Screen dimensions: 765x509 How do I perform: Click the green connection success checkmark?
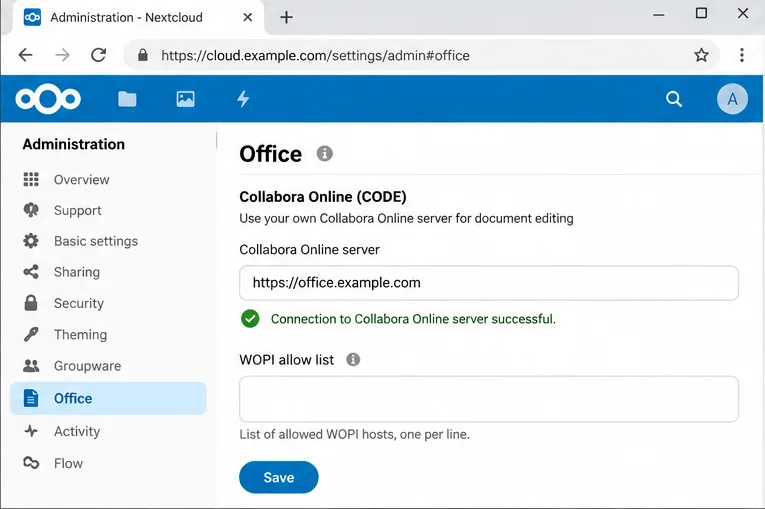tap(250, 319)
